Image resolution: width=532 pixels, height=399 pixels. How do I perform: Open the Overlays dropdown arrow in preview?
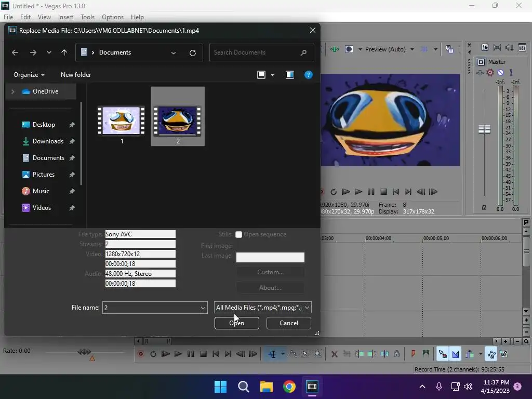click(435, 49)
